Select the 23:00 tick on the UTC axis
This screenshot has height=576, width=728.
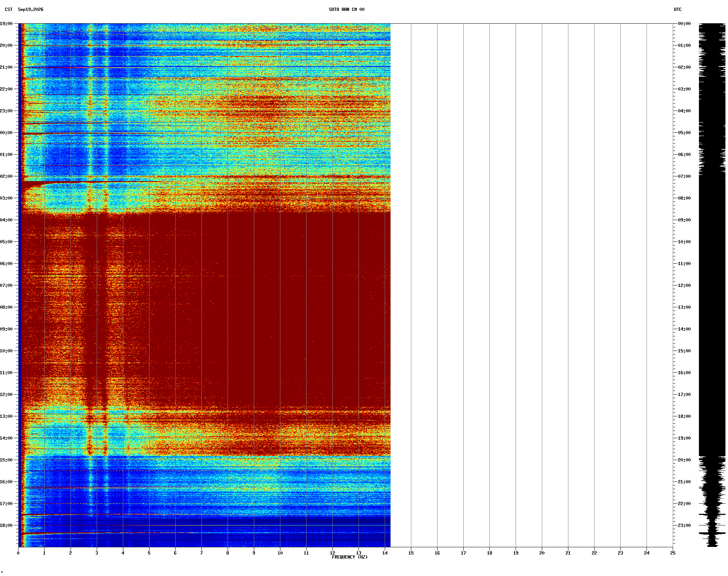pyautogui.click(x=684, y=525)
